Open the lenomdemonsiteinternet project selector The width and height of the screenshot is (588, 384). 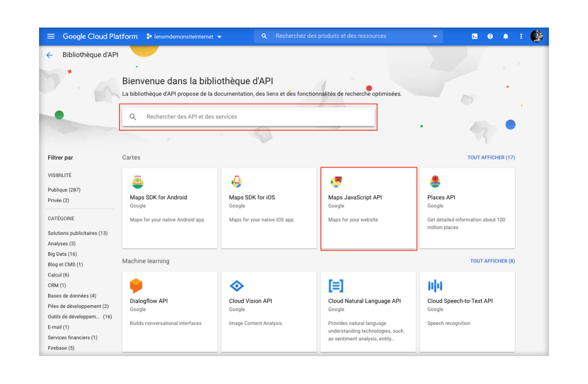click(x=184, y=37)
